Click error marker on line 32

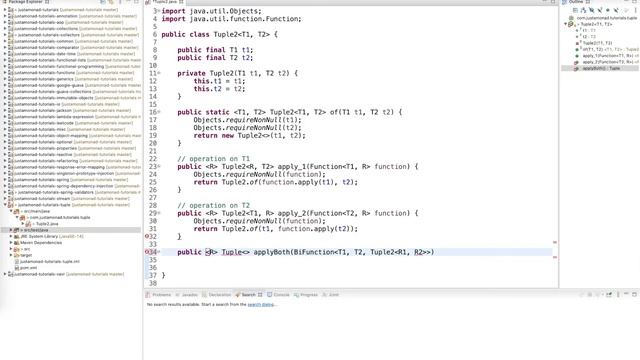click(147, 236)
